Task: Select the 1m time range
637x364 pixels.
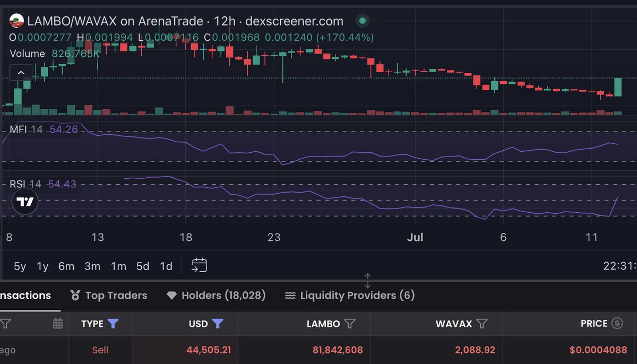Action: [118, 266]
